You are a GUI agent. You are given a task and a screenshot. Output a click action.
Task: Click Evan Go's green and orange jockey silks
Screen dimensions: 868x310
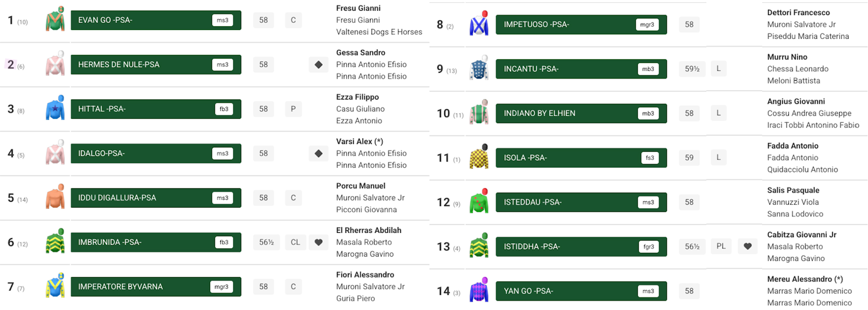55,19
